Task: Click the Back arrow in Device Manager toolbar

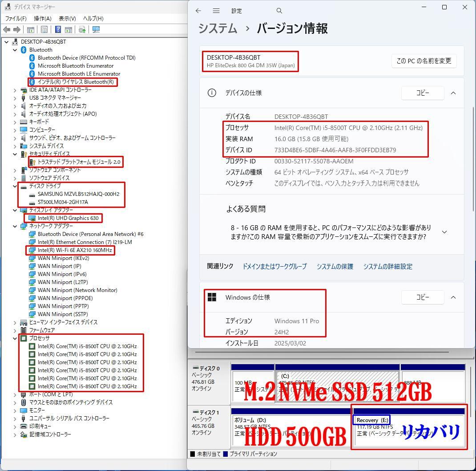Action: click(7, 29)
